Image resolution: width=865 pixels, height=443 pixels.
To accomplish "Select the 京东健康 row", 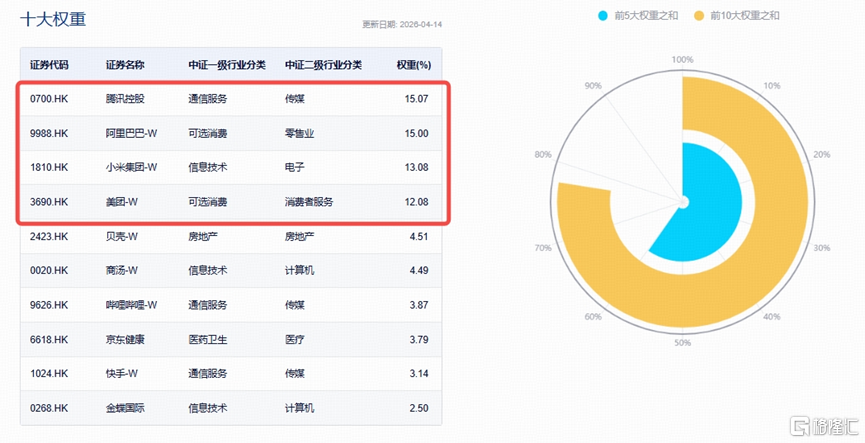I will (x=231, y=339).
